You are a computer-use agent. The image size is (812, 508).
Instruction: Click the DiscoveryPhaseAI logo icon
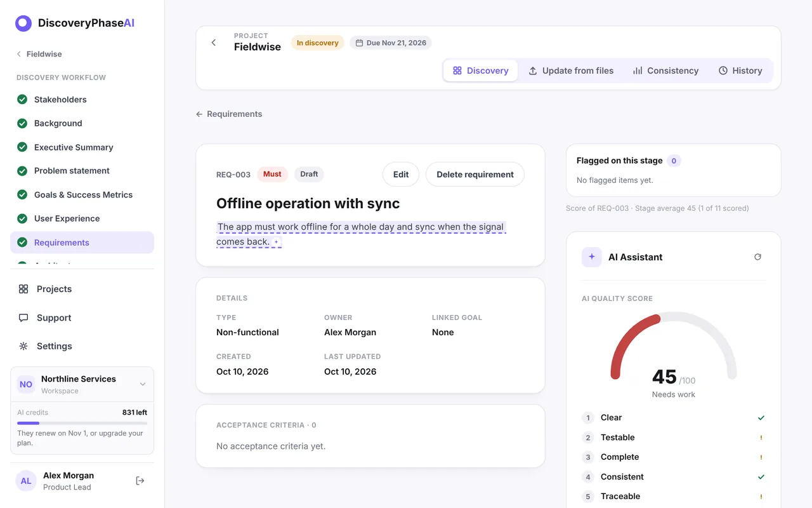(23, 23)
